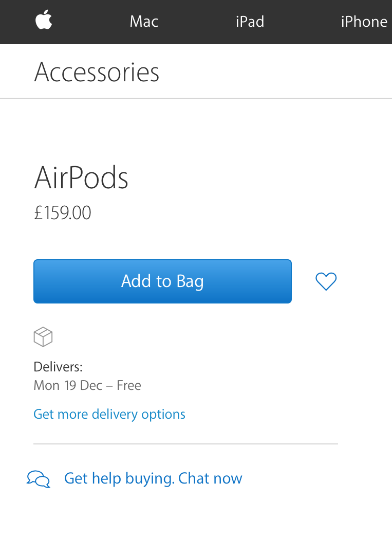Go to the iPhone section
Viewport: 392px width, 536px height.
click(364, 22)
